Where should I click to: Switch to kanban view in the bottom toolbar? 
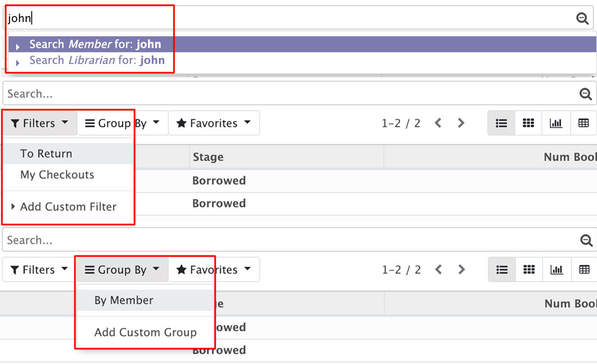pos(529,270)
